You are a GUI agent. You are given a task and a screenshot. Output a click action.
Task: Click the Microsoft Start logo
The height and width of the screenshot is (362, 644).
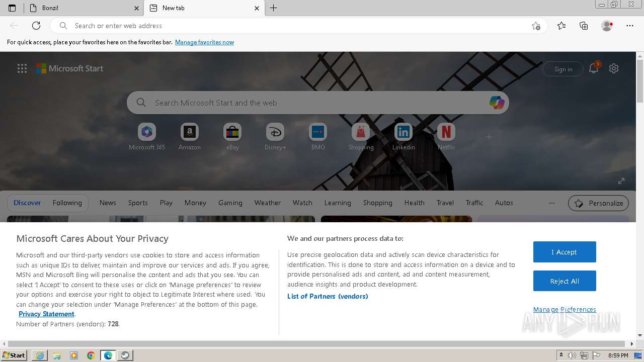[69, 68]
